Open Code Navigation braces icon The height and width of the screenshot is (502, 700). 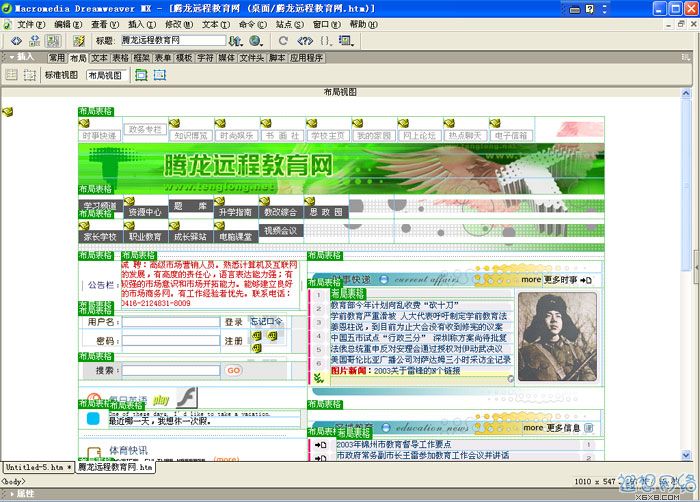click(x=326, y=41)
